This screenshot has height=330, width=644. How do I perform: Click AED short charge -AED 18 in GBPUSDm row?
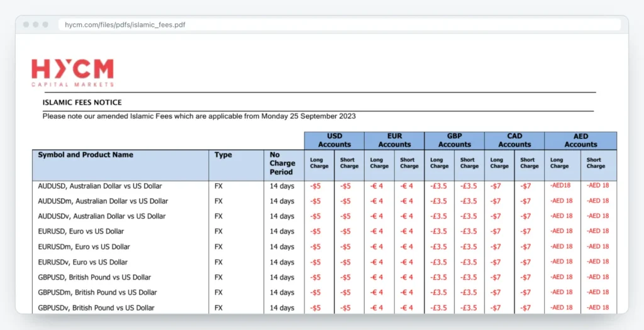597,292
